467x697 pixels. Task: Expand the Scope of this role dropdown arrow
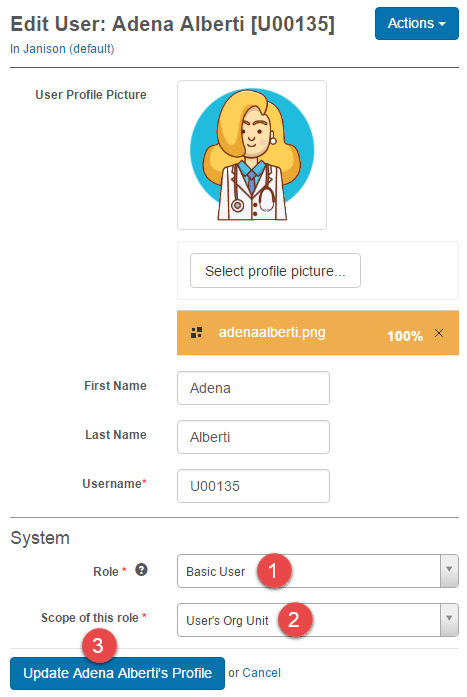[449, 620]
